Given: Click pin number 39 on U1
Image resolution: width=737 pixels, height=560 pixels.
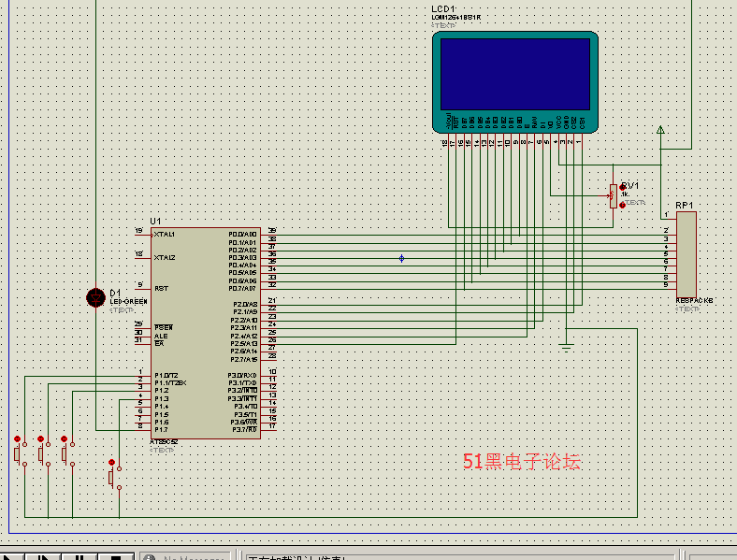Looking at the screenshot, I should [272, 231].
